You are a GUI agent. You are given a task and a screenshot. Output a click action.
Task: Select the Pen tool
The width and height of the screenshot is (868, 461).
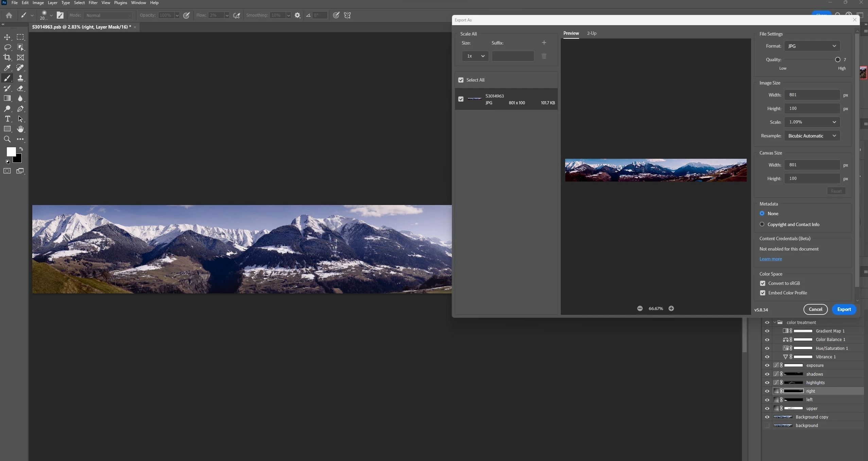tap(20, 109)
